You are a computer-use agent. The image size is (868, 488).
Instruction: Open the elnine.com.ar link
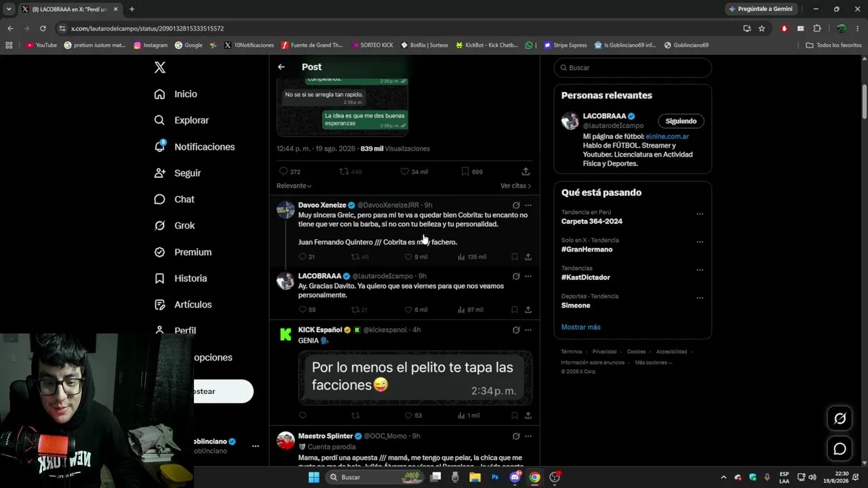click(667, 136)
